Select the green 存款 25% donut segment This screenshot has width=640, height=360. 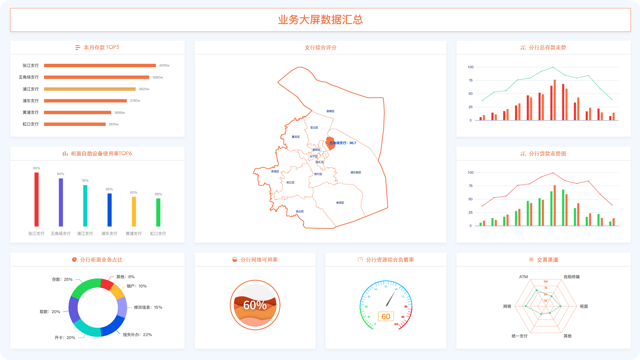85,287
